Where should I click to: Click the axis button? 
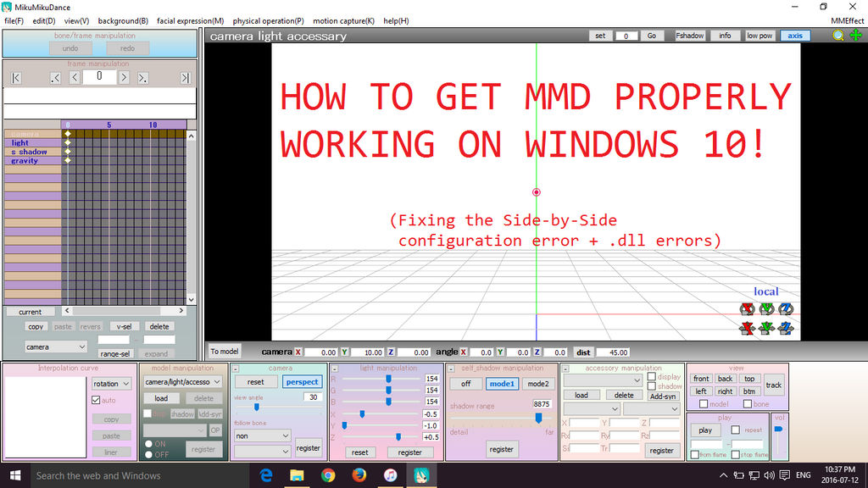tap(795, 36)
